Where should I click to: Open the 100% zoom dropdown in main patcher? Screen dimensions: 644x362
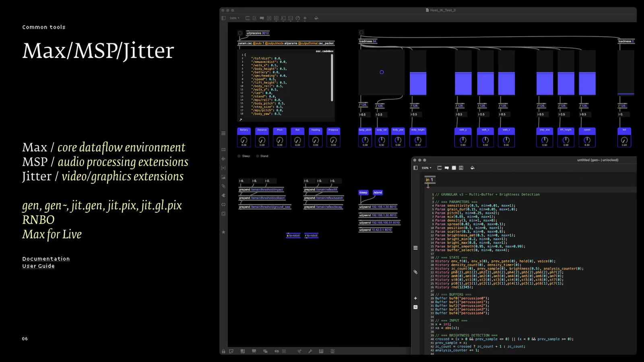pos(234,18)
